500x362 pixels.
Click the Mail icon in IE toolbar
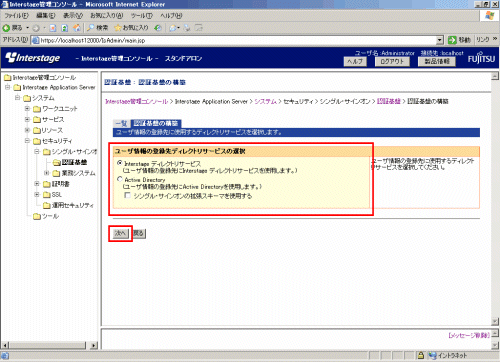(x=173, y=28)
